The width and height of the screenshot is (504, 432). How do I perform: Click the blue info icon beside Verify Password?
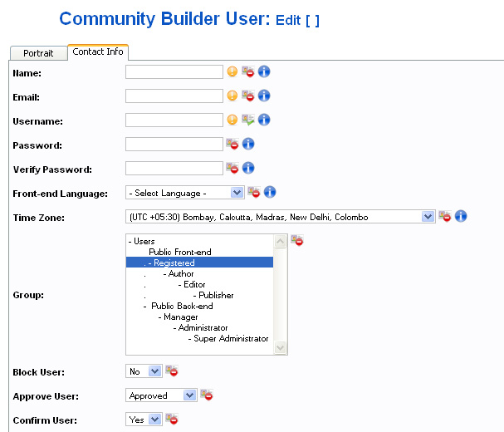pyautogui.click(x=248, y=168)
